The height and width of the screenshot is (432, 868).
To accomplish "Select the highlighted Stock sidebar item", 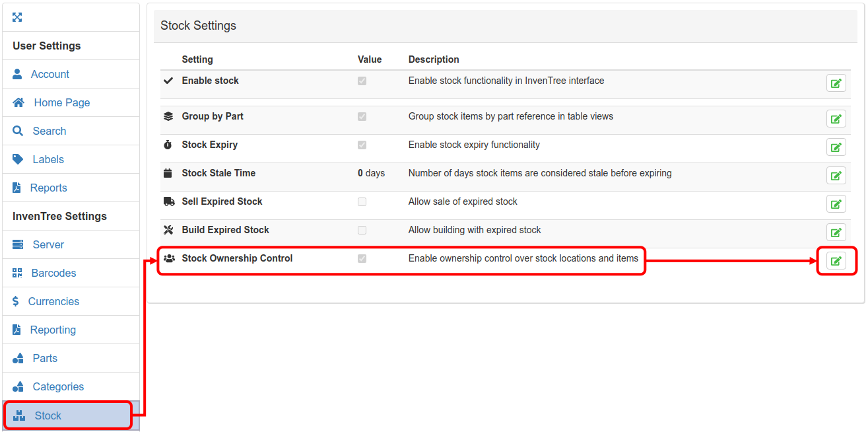I will point(48,415).
